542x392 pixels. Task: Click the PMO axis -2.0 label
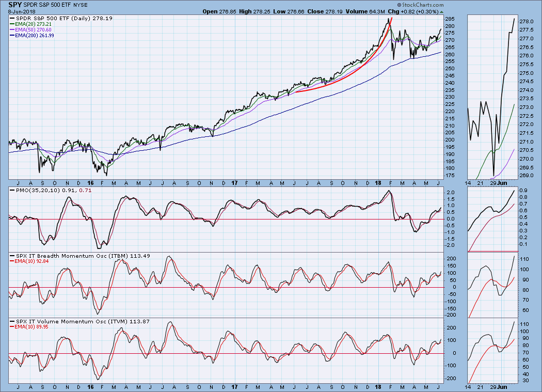pos(449,245)
